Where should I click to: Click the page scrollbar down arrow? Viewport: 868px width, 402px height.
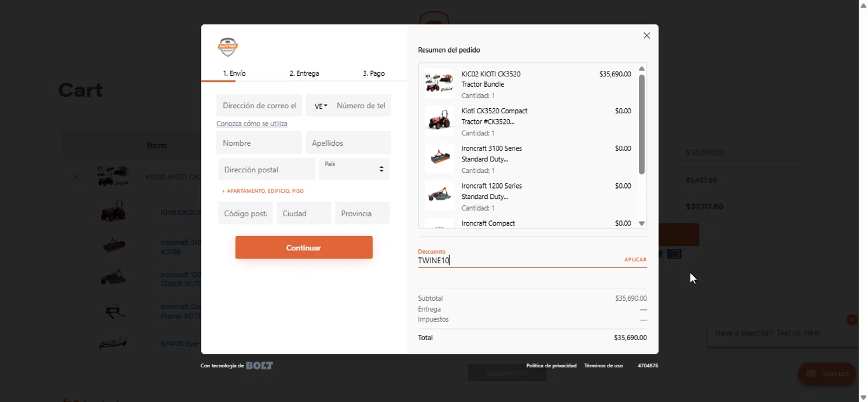[863, 397]
